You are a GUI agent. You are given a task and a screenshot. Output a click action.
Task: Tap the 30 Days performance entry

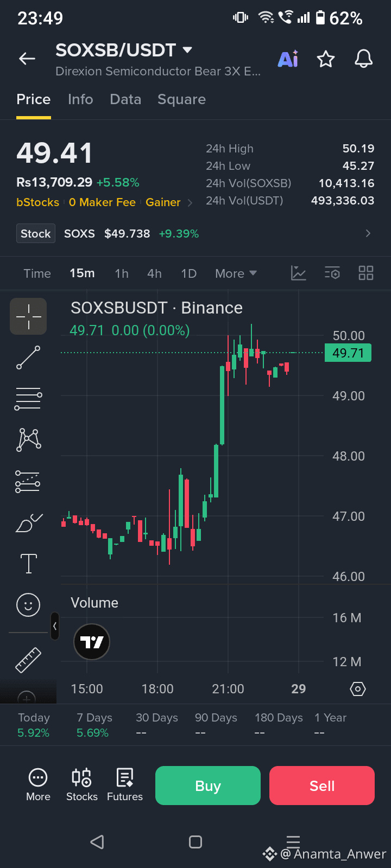tap(157, 725)
